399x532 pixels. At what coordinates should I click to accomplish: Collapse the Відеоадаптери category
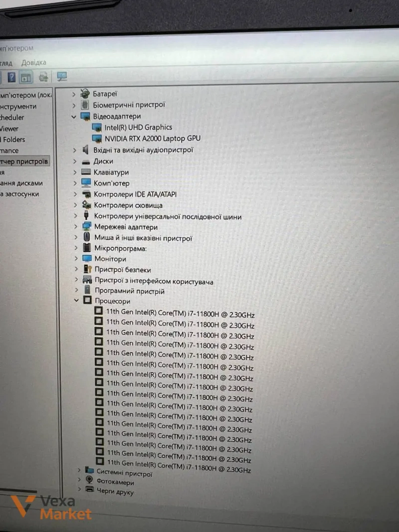pyautogui.click(x=74, y=117)
